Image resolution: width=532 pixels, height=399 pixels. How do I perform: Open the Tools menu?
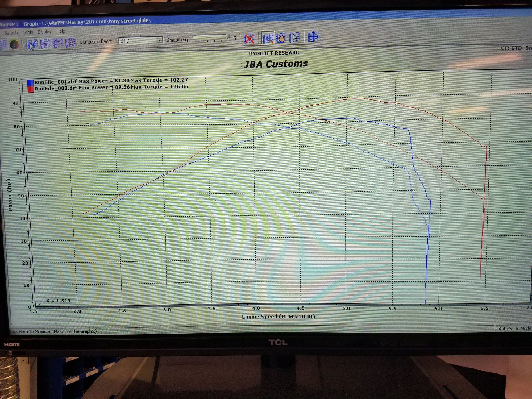[28, 32]
